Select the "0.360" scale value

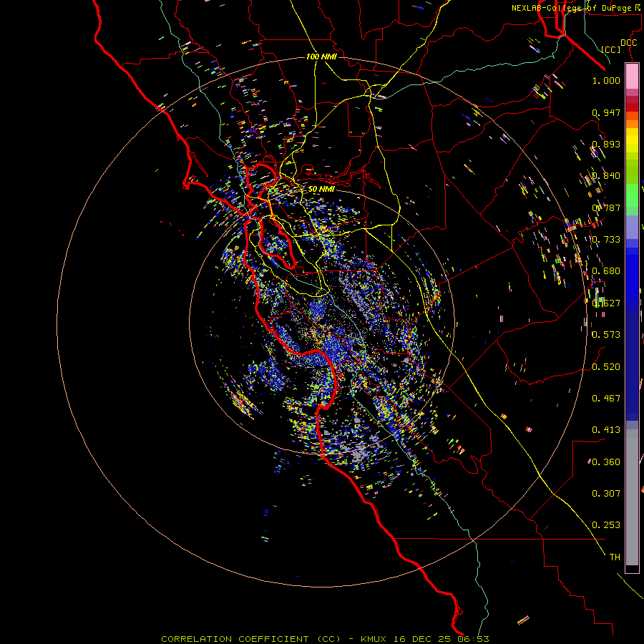pyautogui.click(x=606, y=462)
